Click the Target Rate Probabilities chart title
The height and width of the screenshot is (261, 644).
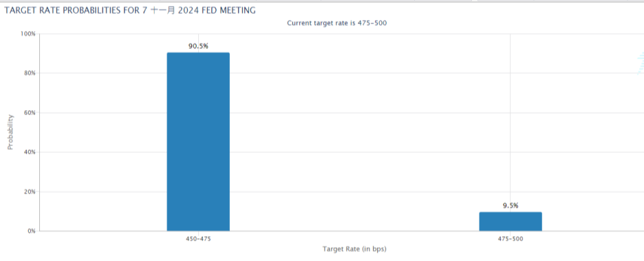130,11
